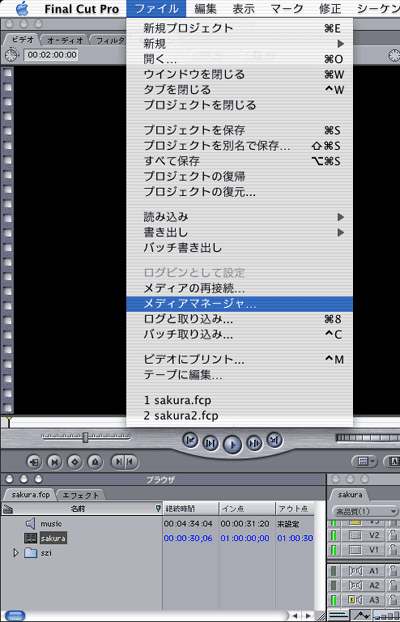Lock the A3 track
400x622 pixels.
[x=392, y=600]
